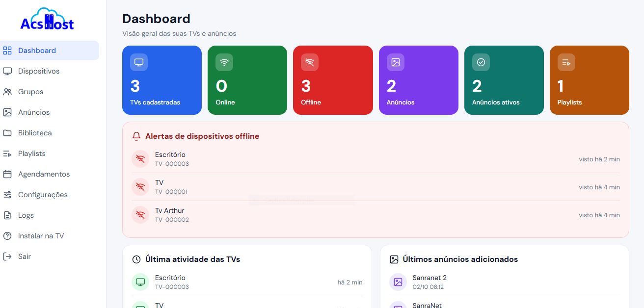Open Agendamentos in the sidebar

(x=50, y=174)
